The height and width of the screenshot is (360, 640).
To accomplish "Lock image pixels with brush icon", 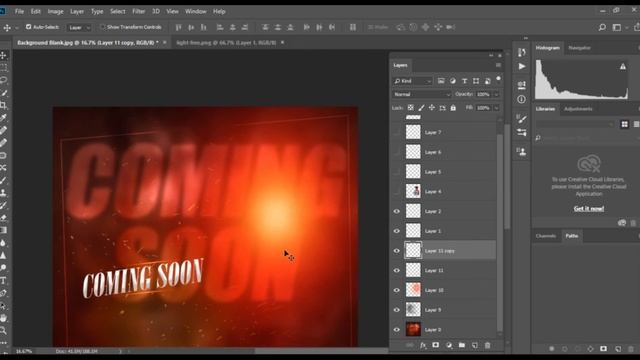I will coord(421,108).
